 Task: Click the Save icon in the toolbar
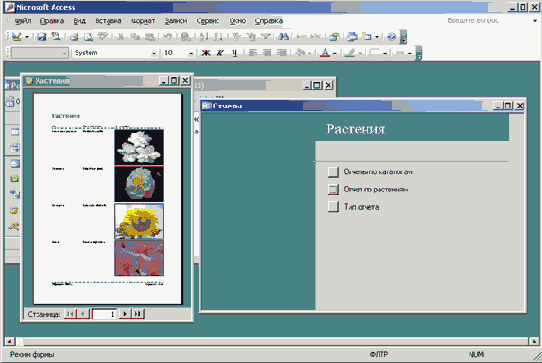(41, 36)
